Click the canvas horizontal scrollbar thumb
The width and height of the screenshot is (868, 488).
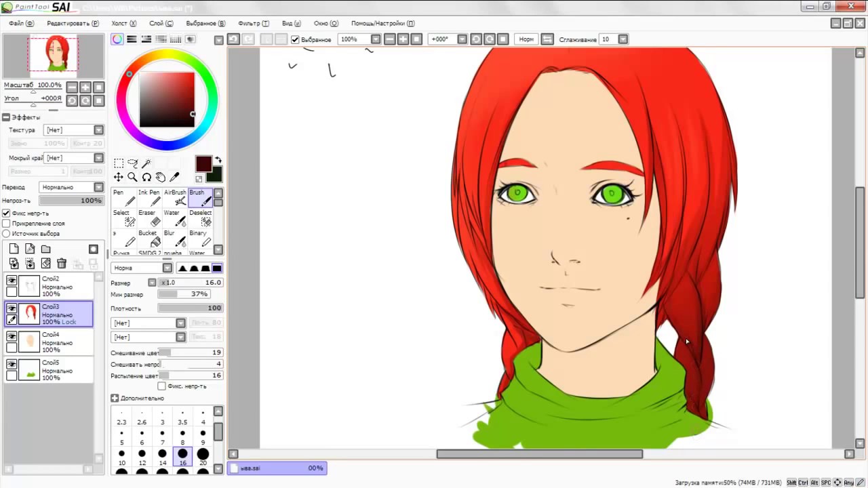pos(539,454)
